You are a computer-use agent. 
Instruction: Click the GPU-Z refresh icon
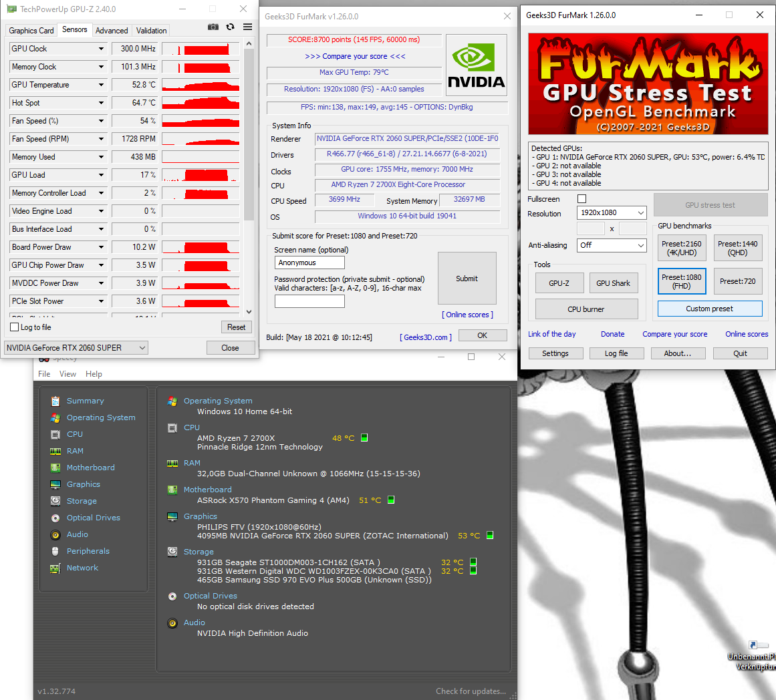coord(230,27)
